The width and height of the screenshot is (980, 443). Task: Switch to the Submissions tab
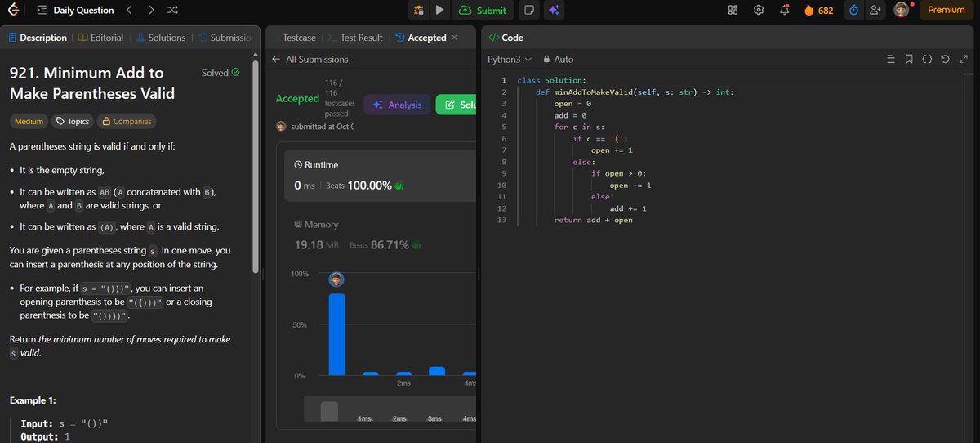(225, 38)
